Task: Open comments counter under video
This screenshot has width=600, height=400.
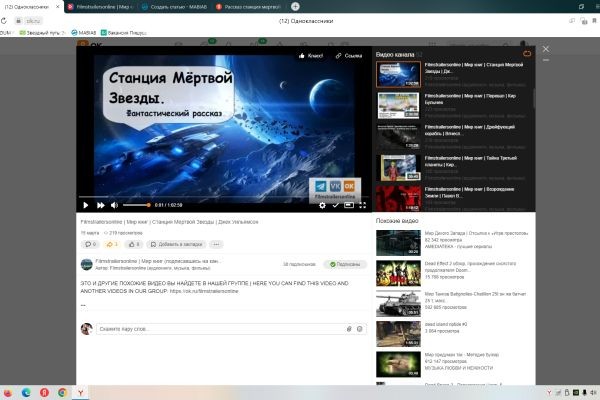Action: [x=91, y=244]
